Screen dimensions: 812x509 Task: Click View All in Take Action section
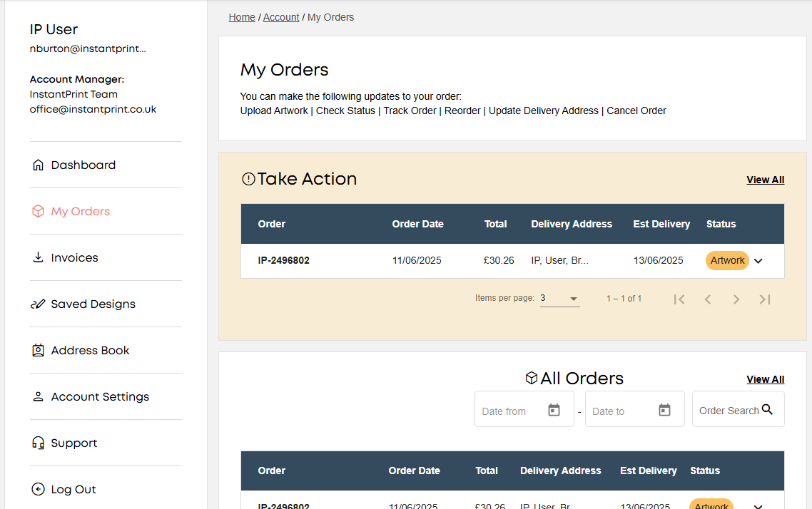(765, 180)
